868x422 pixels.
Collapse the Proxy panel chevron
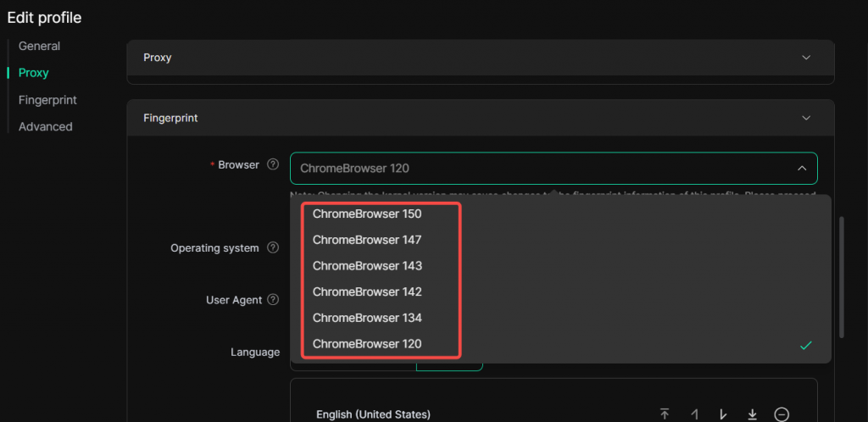tap(806, 58)
